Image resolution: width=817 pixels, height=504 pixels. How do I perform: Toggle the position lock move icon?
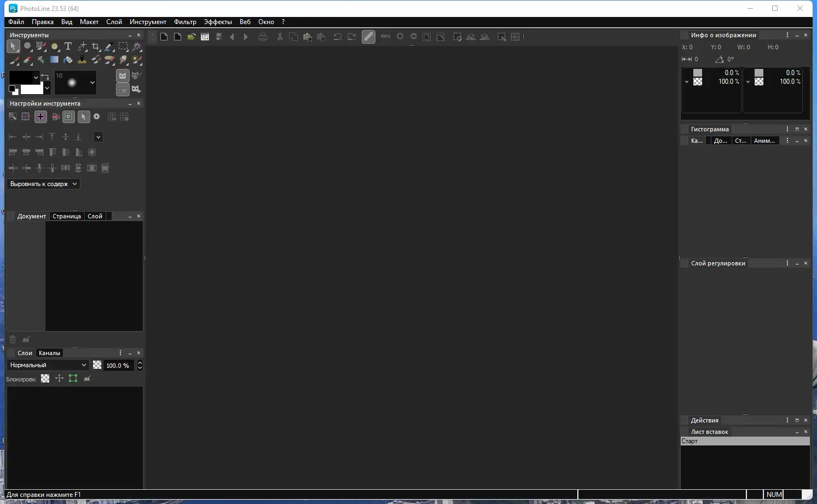[x=59, y=379]
